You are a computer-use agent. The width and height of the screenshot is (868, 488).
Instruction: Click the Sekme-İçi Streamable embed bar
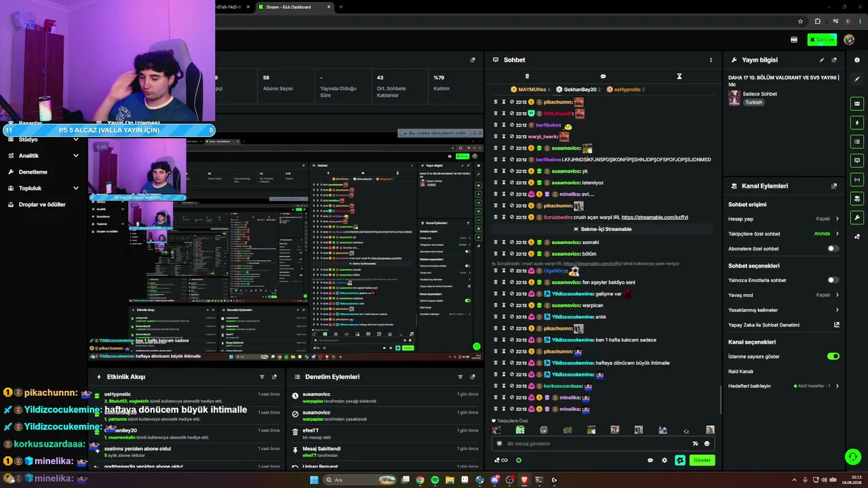(x=603, y=229)
